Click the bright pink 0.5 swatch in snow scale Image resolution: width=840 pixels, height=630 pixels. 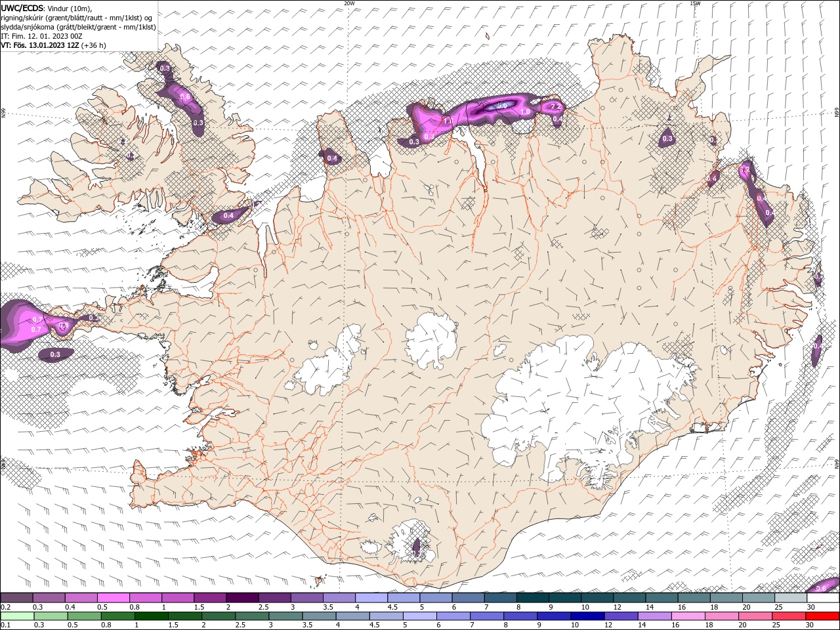click(113, 598)
